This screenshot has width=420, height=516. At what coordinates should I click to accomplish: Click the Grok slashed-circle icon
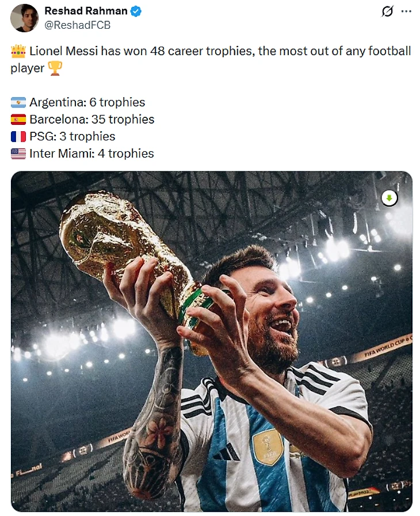[388, 12]
